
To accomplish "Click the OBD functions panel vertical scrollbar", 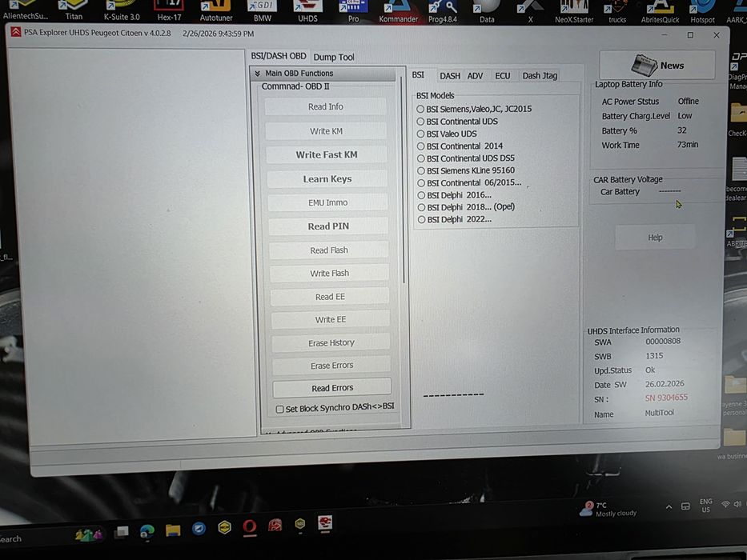I will click(404, 181).
